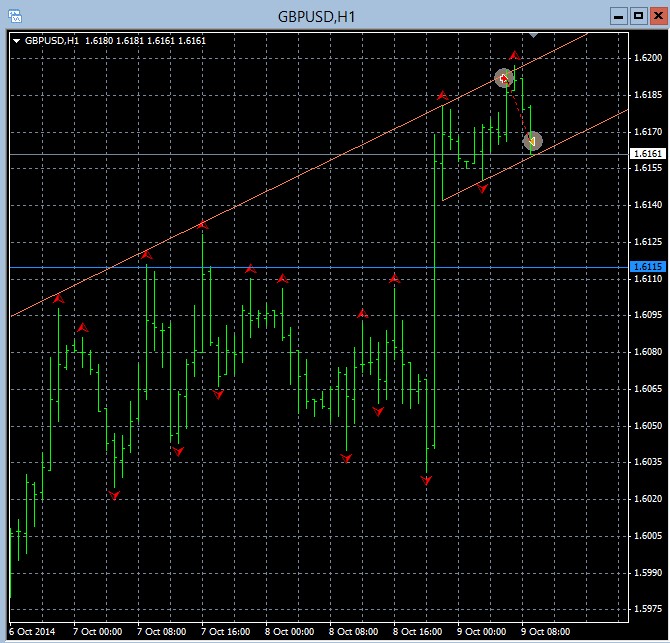Click the 7 Oct 00:00 time label
The width and height of the screenshot is (670, 643).
pyautogui.click(x=97, y=631)
